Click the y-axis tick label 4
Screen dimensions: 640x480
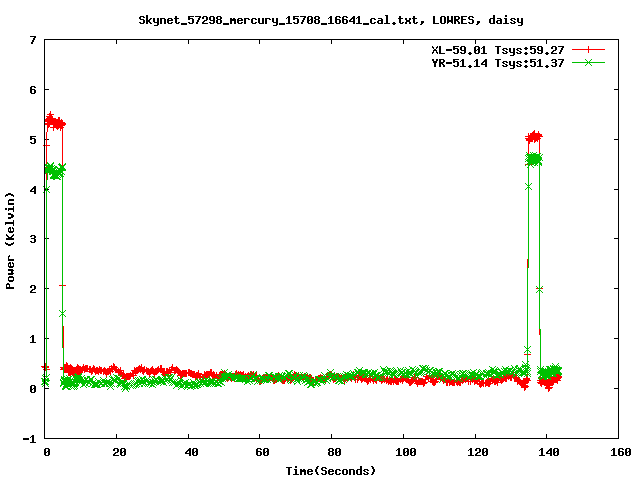coord(33,190)
